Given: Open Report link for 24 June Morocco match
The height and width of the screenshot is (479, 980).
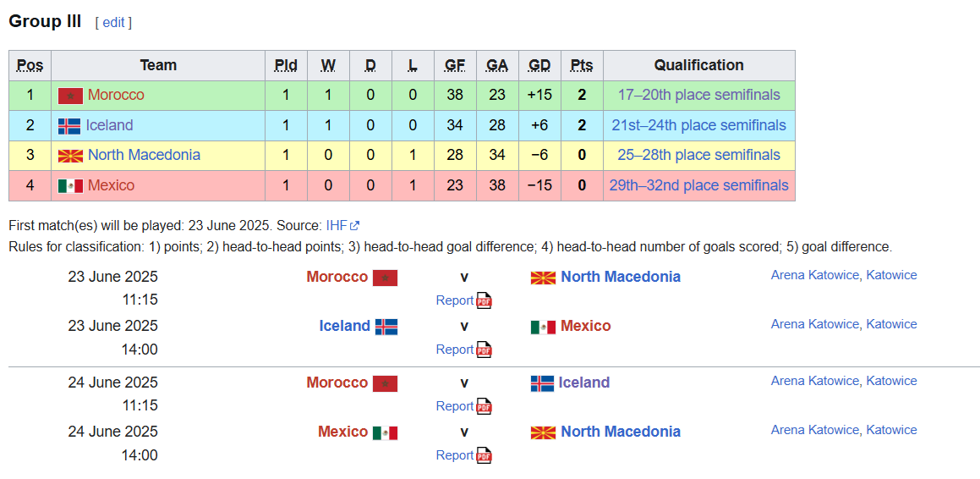Looking at the screenshot, I should [x=455, y=406].
